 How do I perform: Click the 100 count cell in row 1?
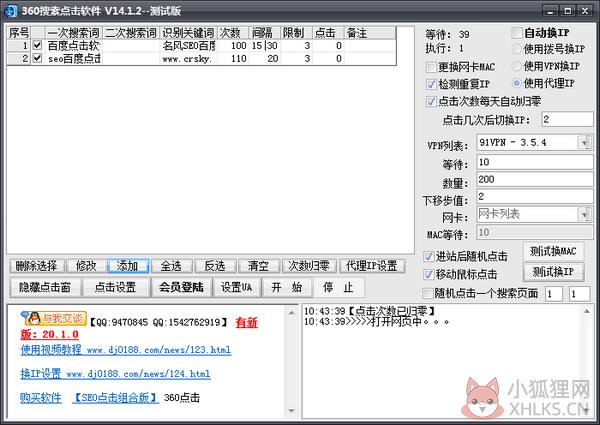click(x=233, y=46)
